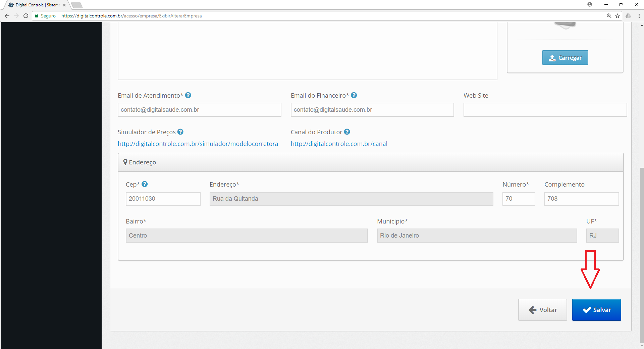The height and width of the screenshot is (349, 644).
Task: Click the Seguro padlock site info
Action: click(45, 16)
